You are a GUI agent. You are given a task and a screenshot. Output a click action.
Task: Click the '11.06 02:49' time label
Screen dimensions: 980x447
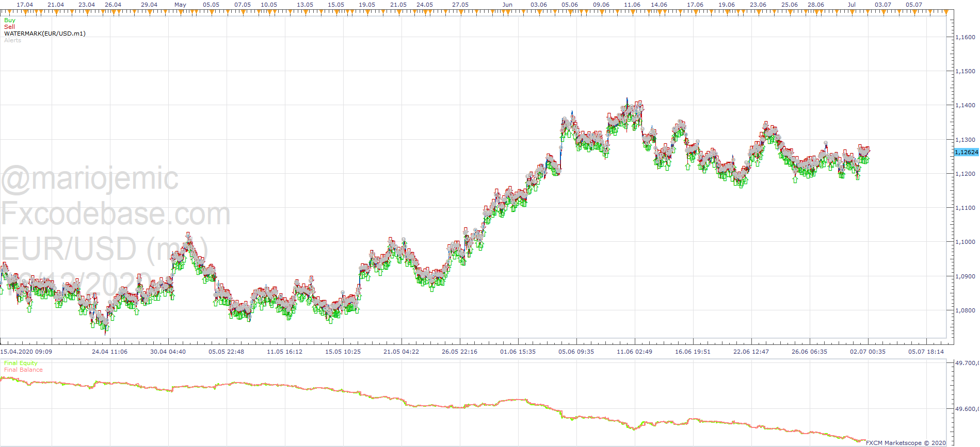(634, 352)
